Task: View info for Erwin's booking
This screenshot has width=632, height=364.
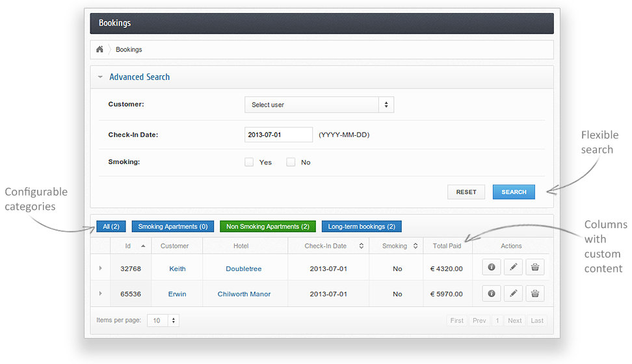Action: [491, 294]
